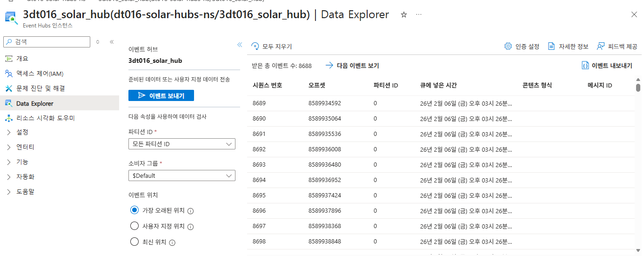The width and height of the screenshot is (644, 256).
Task: Click the 인증 설정 gear icon
Action: coord(508,46)
